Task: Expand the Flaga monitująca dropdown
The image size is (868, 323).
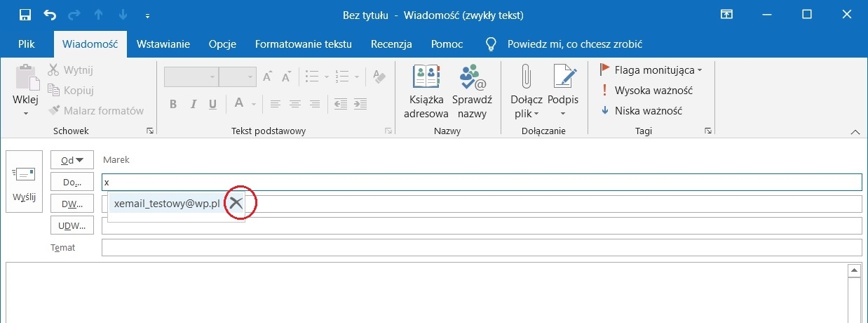Action: (x=699, y=70)
